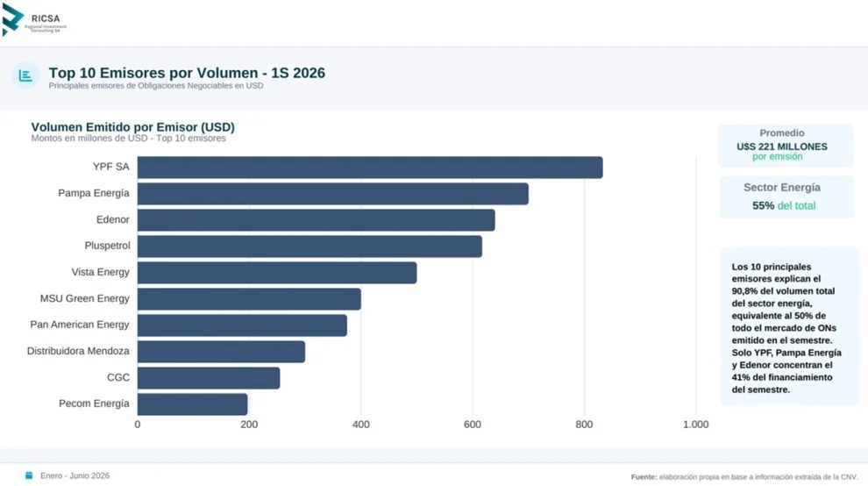
Task: Select the YPF SA bar
Action: point(370,168)
